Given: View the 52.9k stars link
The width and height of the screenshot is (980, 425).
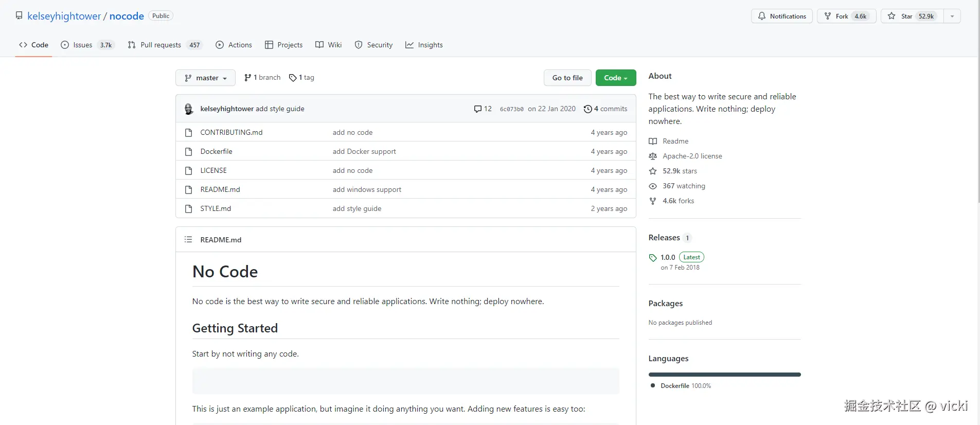Looking at the screenshot, I should (x=680, y=171).
